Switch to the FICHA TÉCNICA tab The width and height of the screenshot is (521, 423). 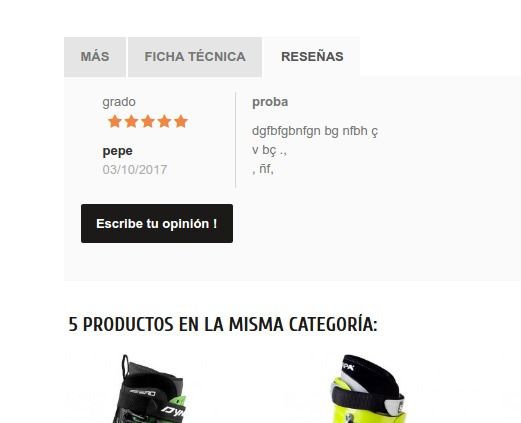coord(195,57)
